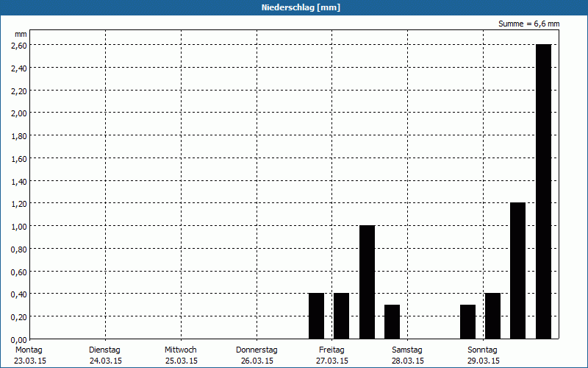The height and width of the screenshot is (368, 588).
Task: Select the 2,00 y-axis value
Action: point(19,113)
